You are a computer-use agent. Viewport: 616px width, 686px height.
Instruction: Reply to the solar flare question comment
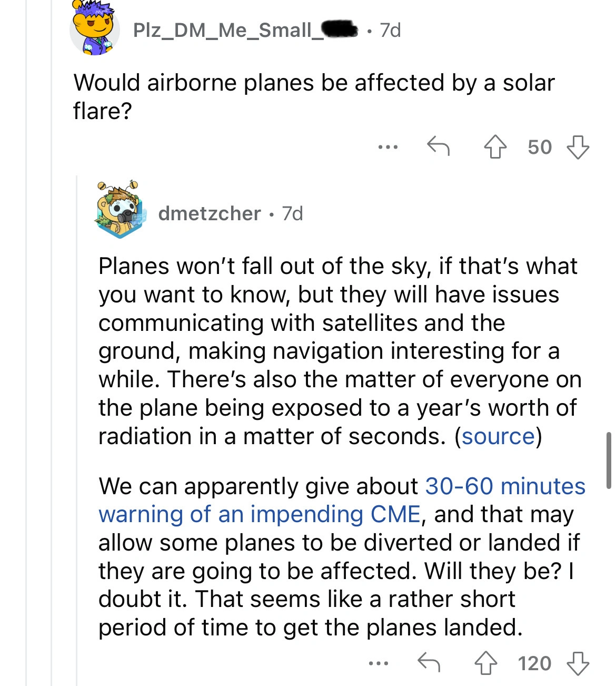(438, 146)
